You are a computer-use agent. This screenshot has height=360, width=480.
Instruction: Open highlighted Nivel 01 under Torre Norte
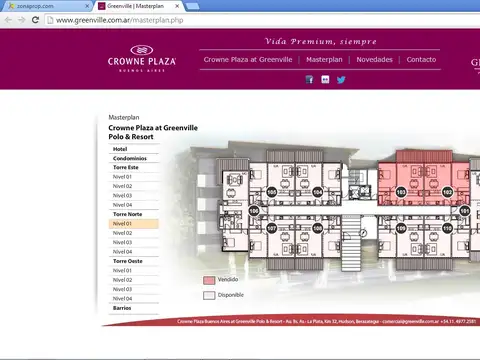[x=134, y=224]
